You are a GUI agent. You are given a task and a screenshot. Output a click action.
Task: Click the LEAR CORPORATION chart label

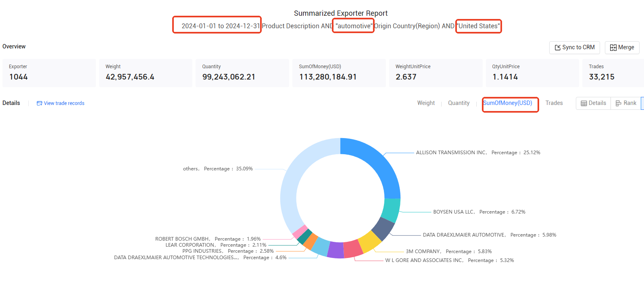click(x=216, y=245)
